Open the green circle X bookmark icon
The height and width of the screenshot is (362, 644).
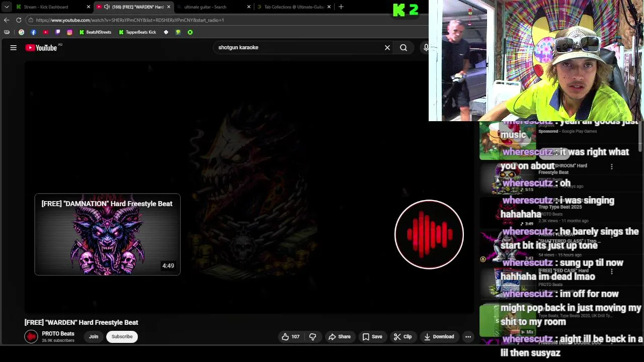190,32
